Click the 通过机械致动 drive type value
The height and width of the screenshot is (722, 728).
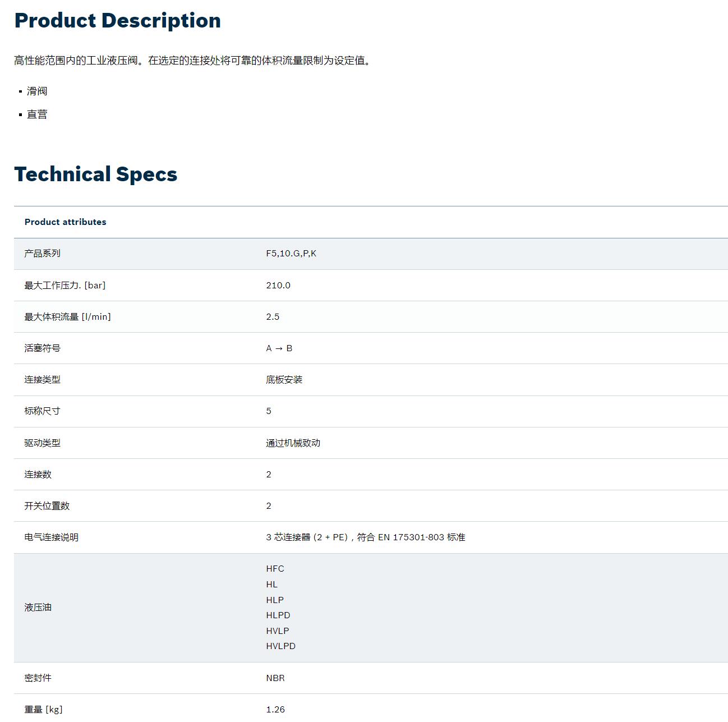293,443
